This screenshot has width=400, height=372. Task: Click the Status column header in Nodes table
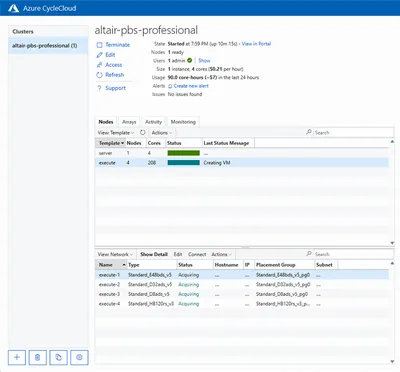[184, 143]
